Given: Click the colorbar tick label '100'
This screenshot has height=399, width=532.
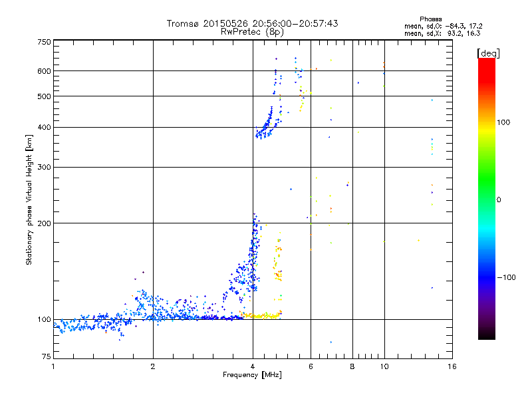Looking at the screenshot, I should coord(503,122).
